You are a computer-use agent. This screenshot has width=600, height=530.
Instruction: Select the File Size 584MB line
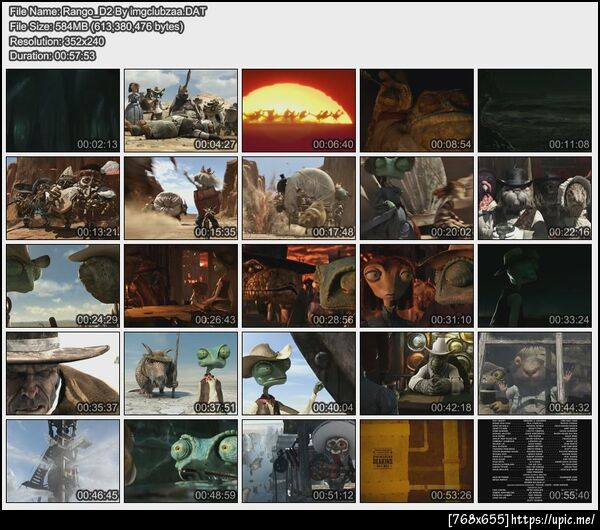click(x=96, y=26)
